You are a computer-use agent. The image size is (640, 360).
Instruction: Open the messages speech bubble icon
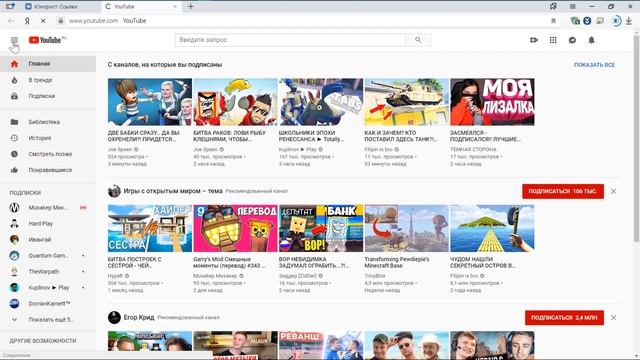(572, 40)
